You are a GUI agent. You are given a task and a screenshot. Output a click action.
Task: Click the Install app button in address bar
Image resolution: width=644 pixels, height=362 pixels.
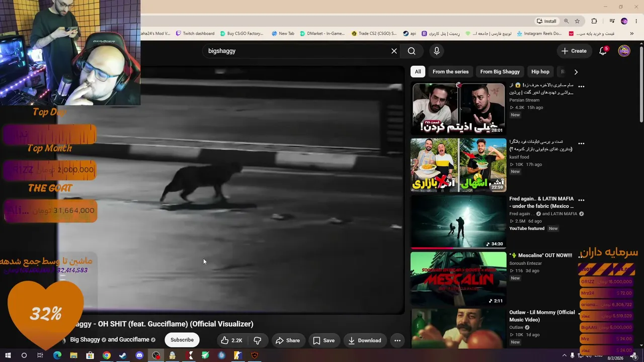[546, 21]
